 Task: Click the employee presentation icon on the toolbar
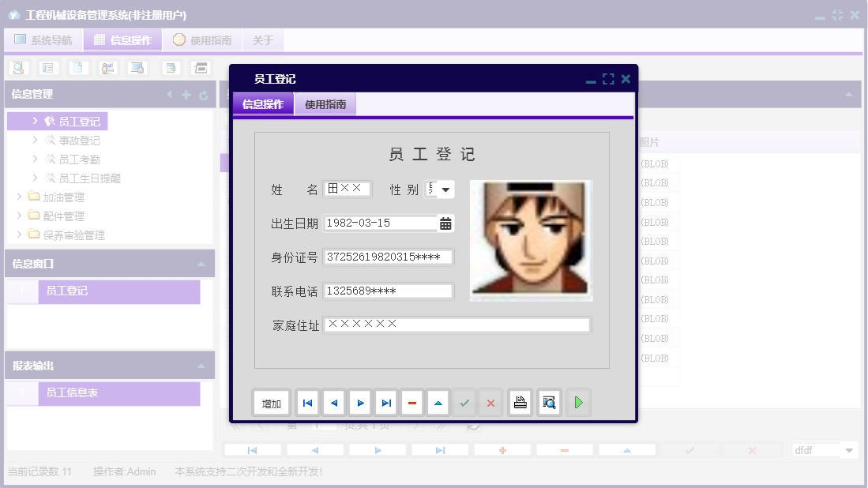(107, 68)
